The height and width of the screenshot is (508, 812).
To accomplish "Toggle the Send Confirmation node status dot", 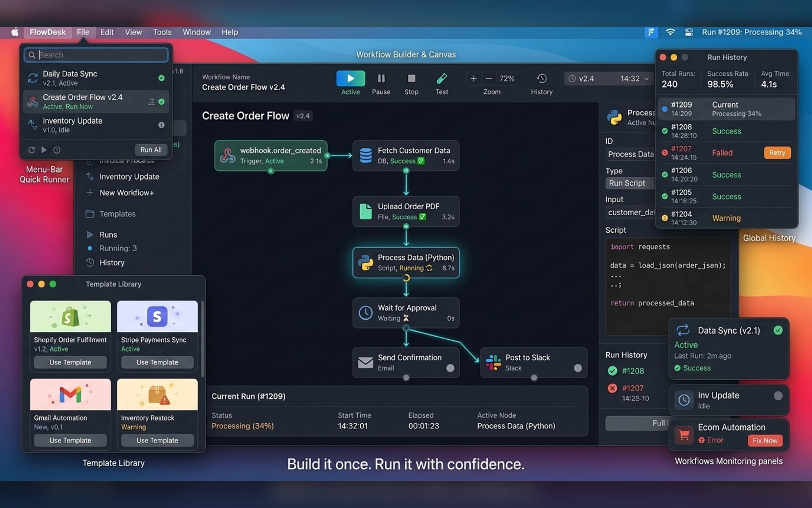I will [450, 368].
